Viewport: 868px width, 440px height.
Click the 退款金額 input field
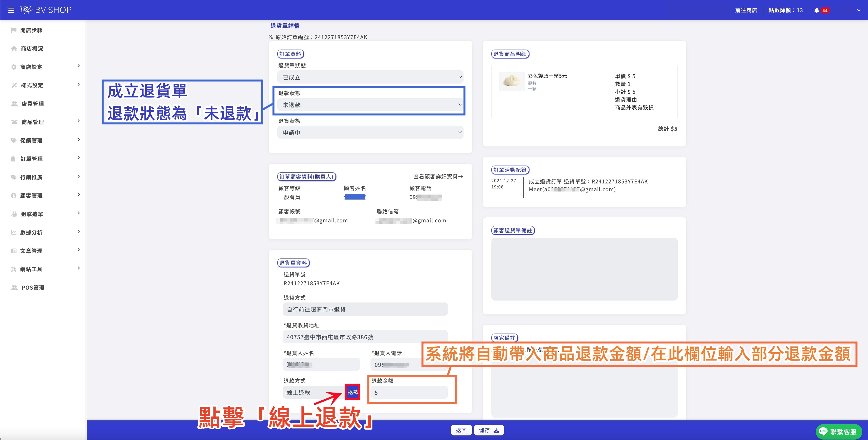(409, 393)
